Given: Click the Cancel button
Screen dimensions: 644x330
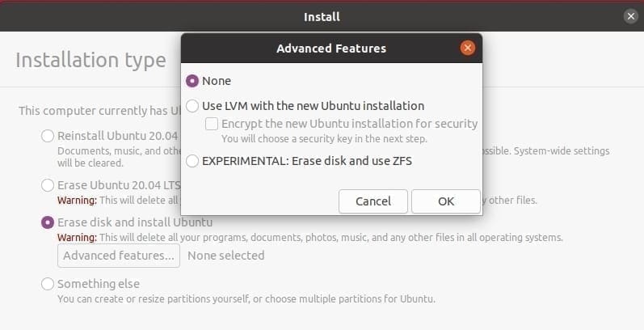Looking at the screenshot, I should tap(373, 201).
